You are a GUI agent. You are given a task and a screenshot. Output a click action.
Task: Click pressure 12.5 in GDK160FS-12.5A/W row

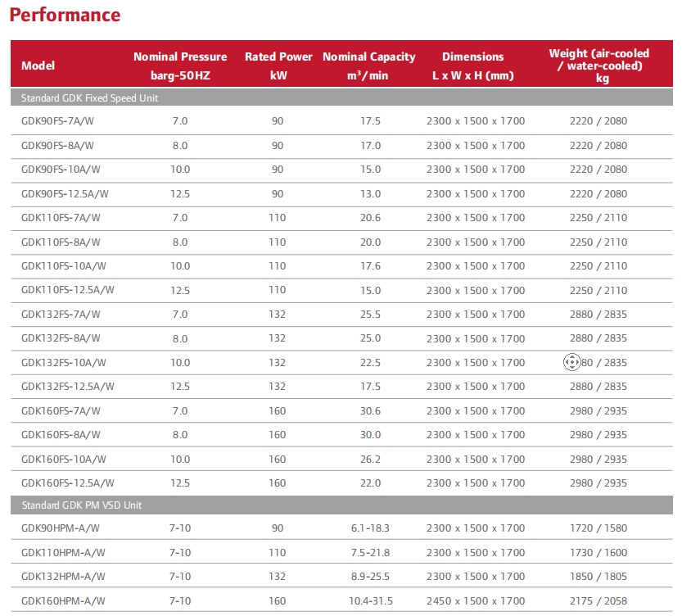[180, 482]
